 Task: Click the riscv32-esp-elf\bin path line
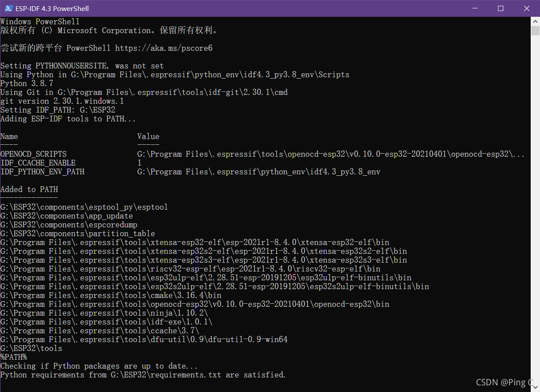pyautogui.click(x=190, y=269)
